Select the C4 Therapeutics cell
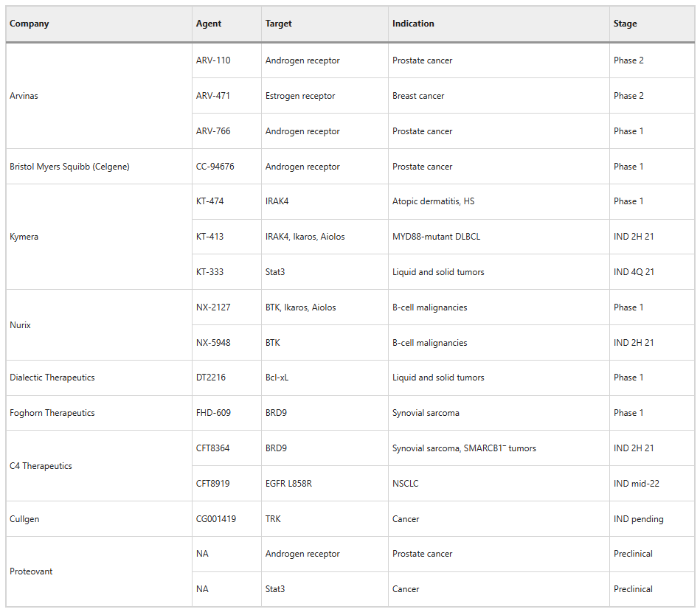 tap(41, 466)
